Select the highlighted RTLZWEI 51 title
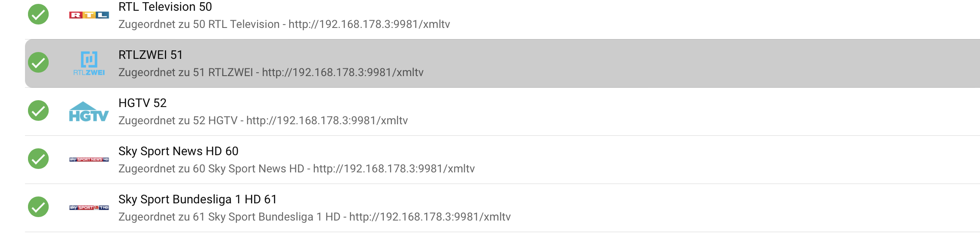The image size is (980, 233). point(151,55)
